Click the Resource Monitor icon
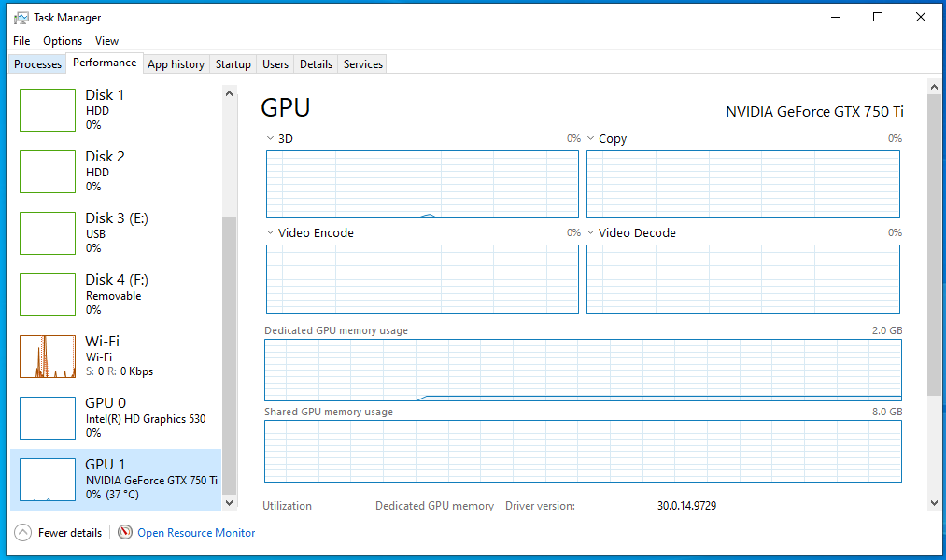Viewport: 946px width, 560px height. pyautogui.click(x=124, y=532)
